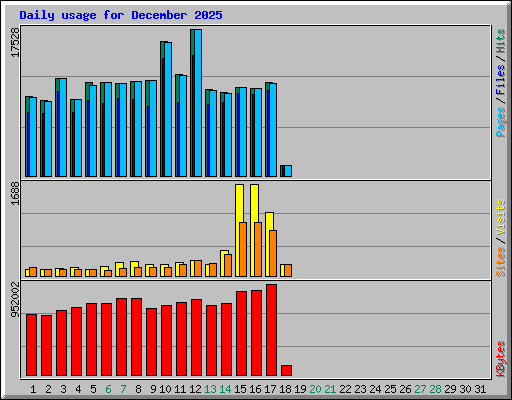Click the 1688 visits axis value
This screenshot has height=400, width=512.
point(15,193)
